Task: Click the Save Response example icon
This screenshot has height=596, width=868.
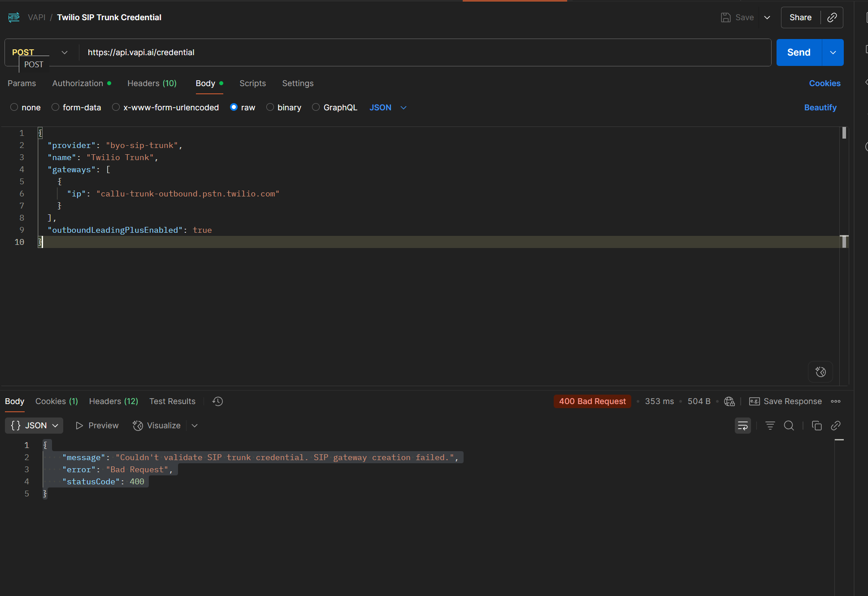Action: pyautogui.click(x=755, y=401)
